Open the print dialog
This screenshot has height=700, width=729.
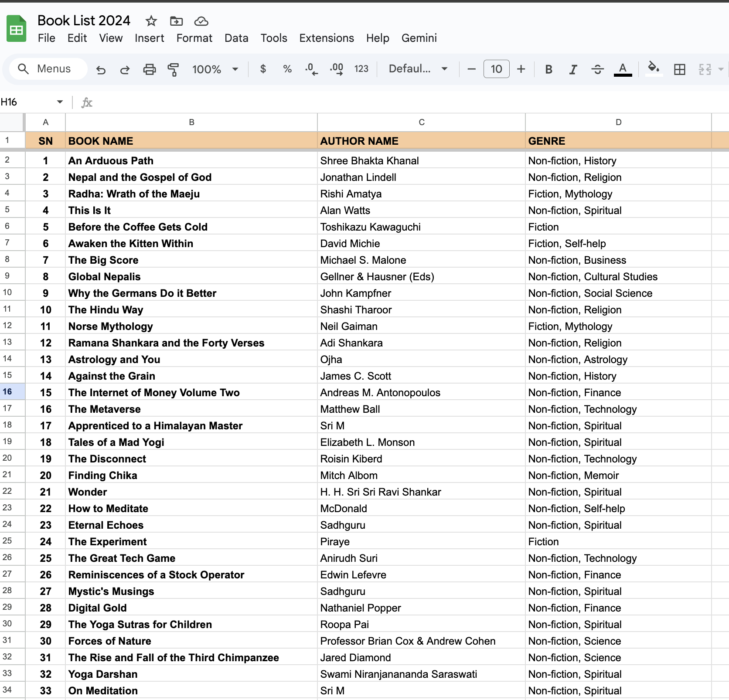click(149, 69)
